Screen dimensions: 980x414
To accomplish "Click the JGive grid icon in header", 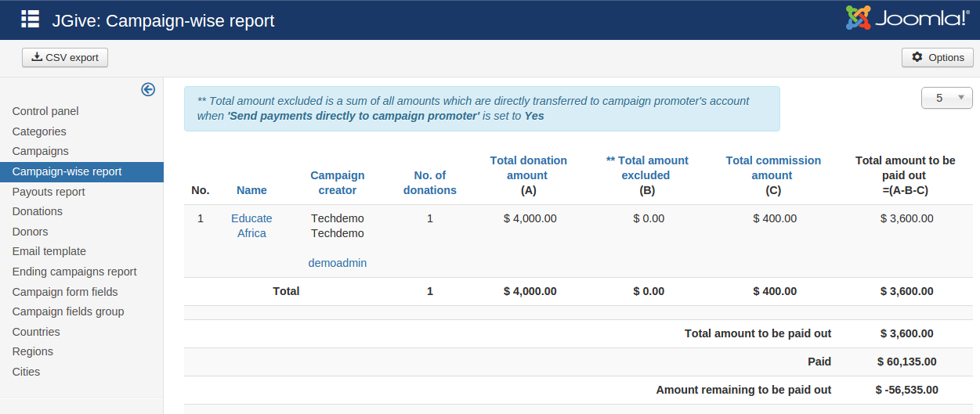I will click(30, 20).
